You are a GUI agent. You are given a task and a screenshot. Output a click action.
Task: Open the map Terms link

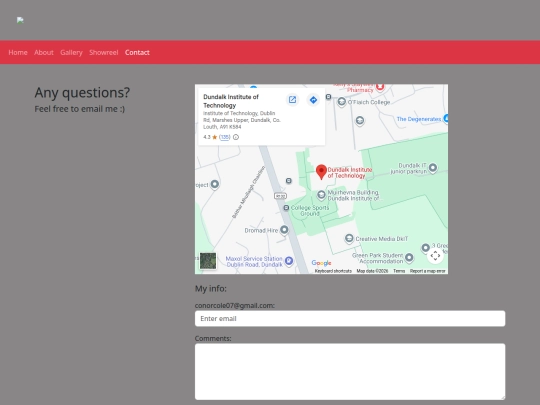[x=399, y=271]
